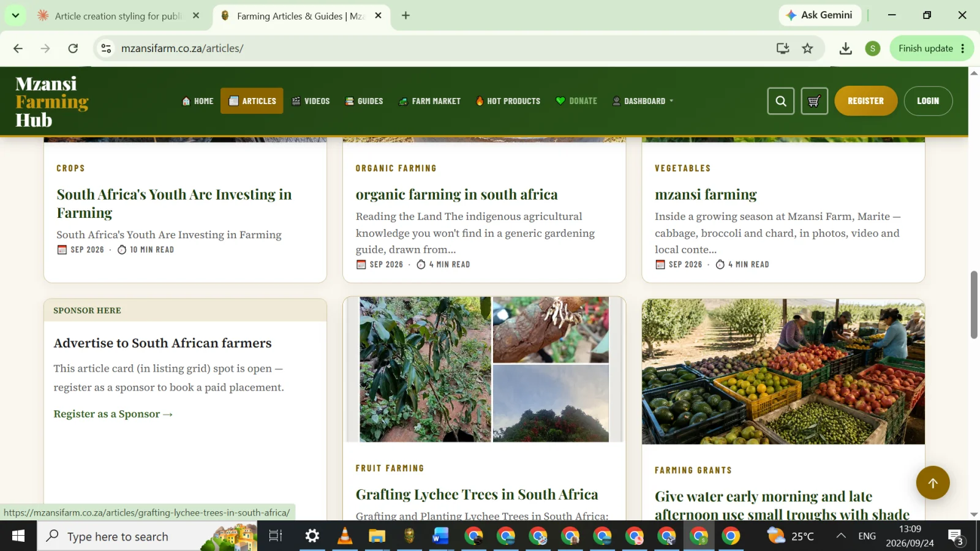
Task: Click the 10 MIN READ label
Action: pyautogui.click(x=146, y=250)
